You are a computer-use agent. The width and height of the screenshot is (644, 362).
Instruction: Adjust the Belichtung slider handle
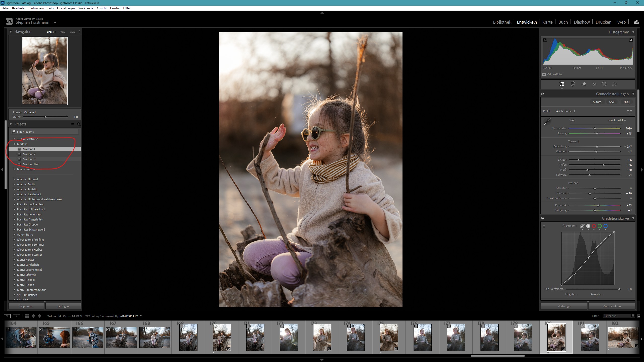point(597,147)
